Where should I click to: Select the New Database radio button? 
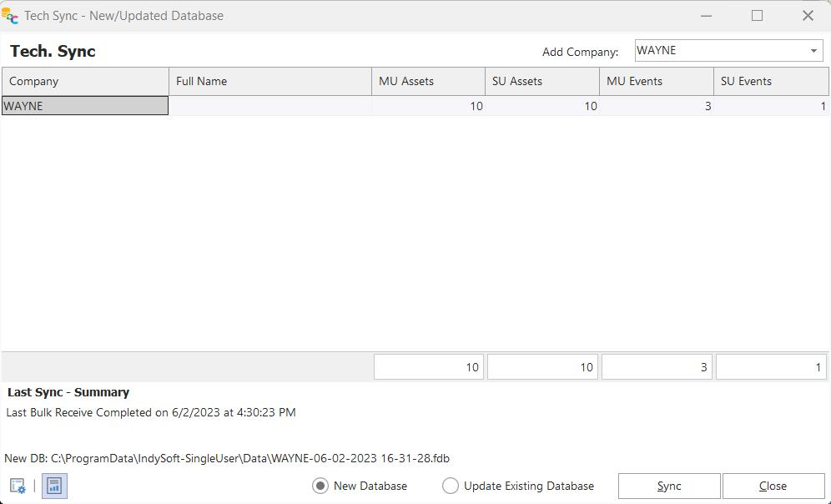click(x=320, y=486)
